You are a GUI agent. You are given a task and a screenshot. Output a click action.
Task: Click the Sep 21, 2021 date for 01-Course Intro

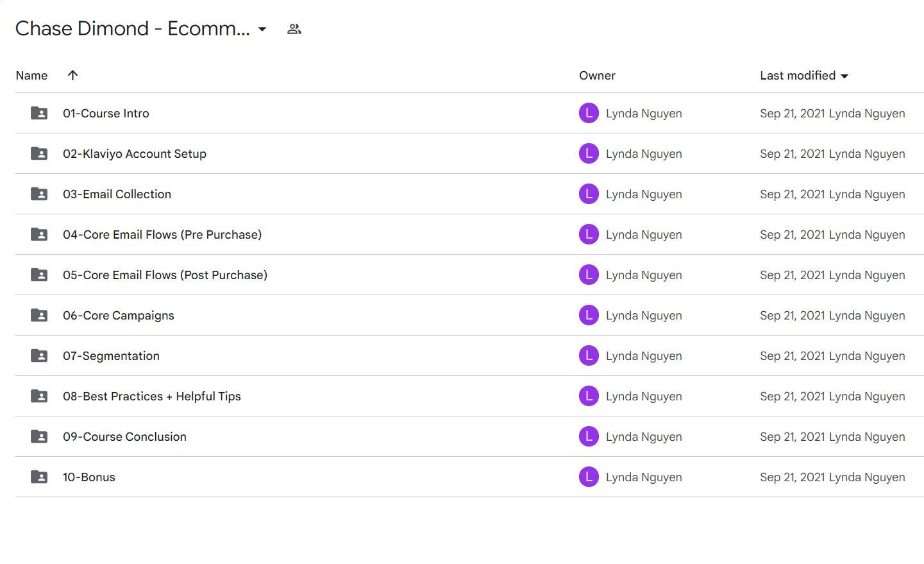point(793,114)
